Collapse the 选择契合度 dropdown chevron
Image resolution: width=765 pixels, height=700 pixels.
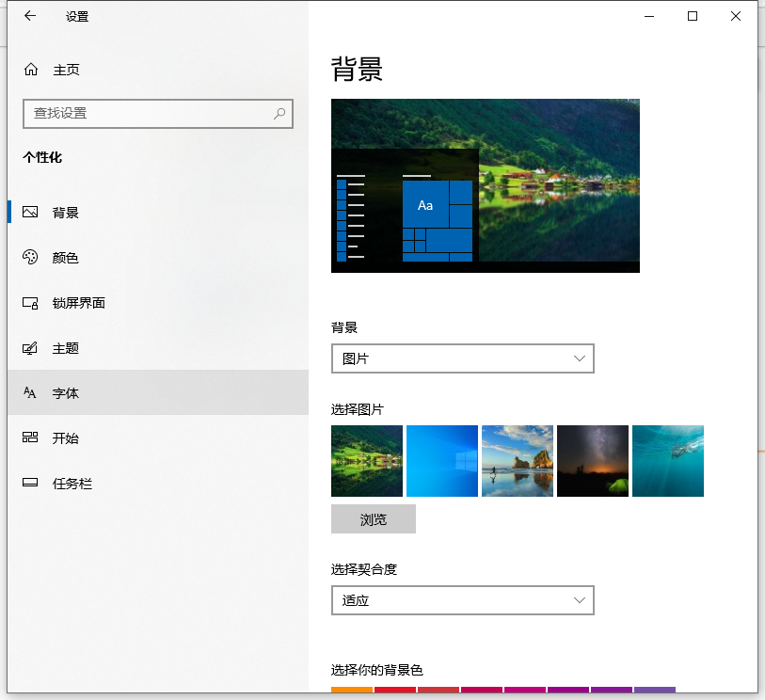pos(582,599)
